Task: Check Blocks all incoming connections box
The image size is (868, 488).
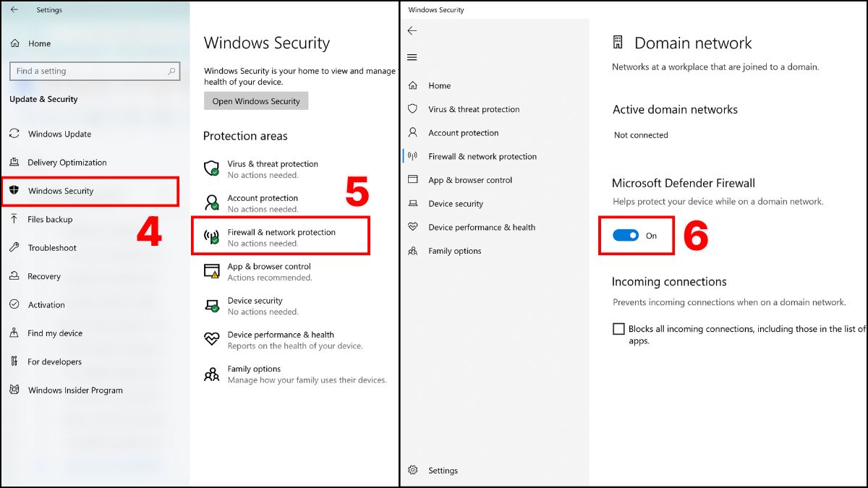Action: tap(618, 329)
